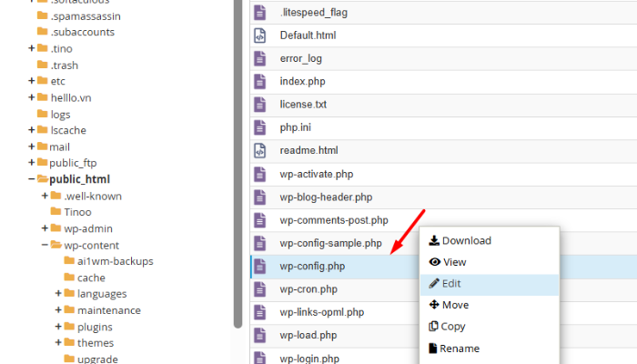Click the .trash folder icon
The image size is (637, 364).
42,65
